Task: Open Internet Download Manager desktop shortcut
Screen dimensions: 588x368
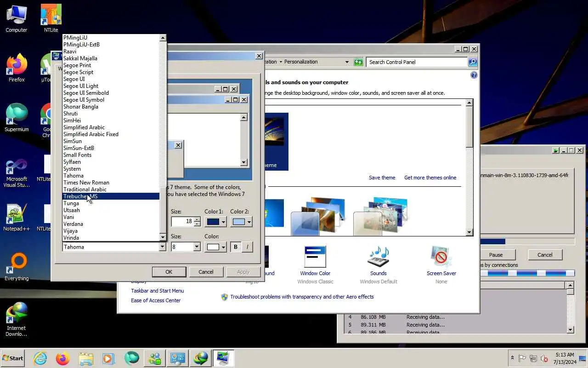Action: [17, 320]
